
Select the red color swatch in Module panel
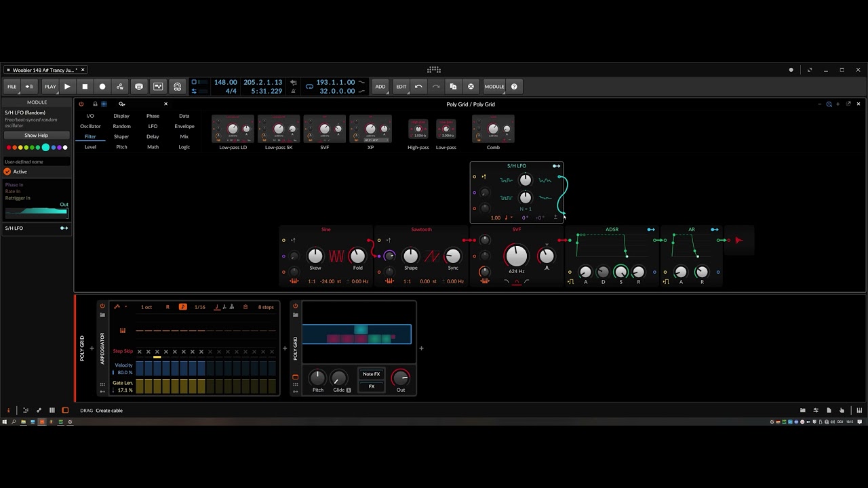(9, 147)
